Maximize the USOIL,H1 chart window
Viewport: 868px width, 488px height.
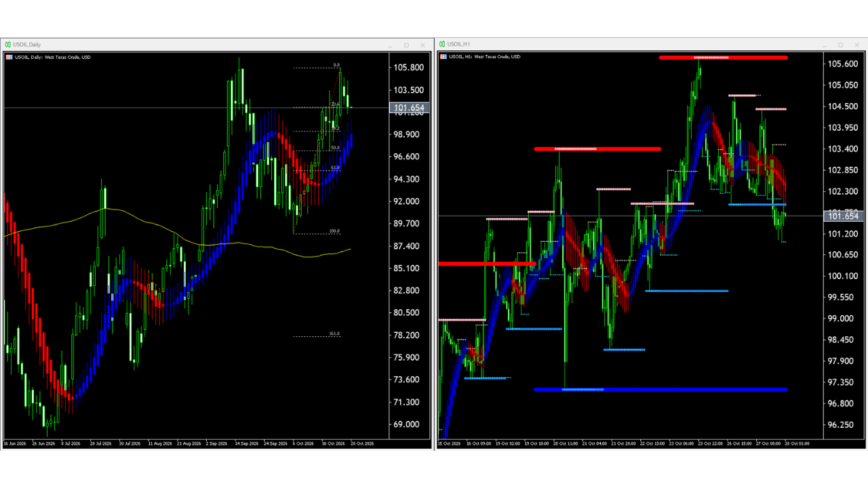click(x=841, y=45)
